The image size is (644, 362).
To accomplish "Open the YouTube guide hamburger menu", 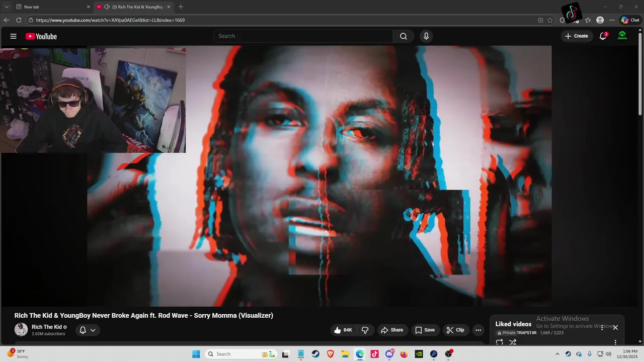I will [x=14, y=36].
